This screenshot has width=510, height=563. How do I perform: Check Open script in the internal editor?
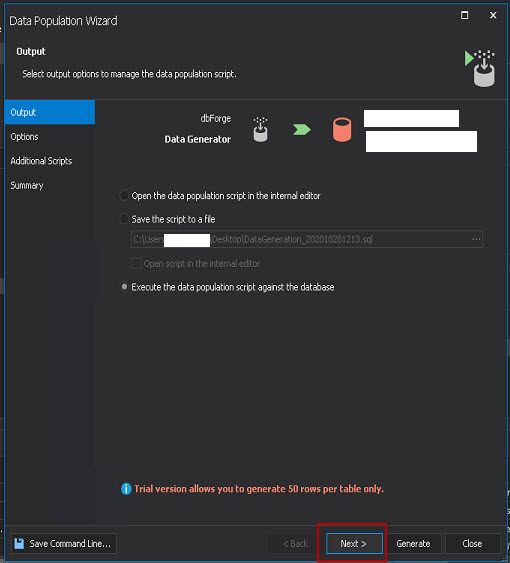point(136,263)
